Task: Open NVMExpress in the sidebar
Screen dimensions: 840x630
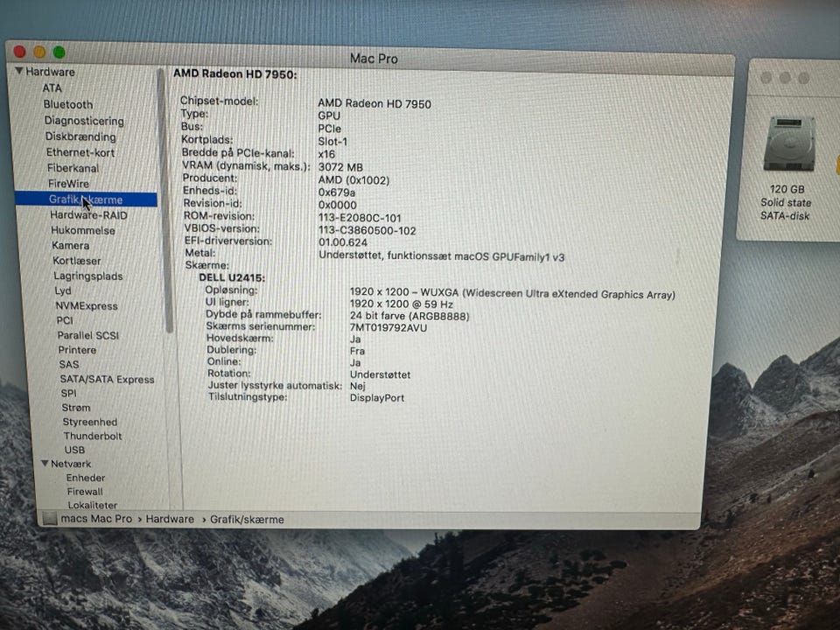Action: pyautogui.click(x=87, y=306)
